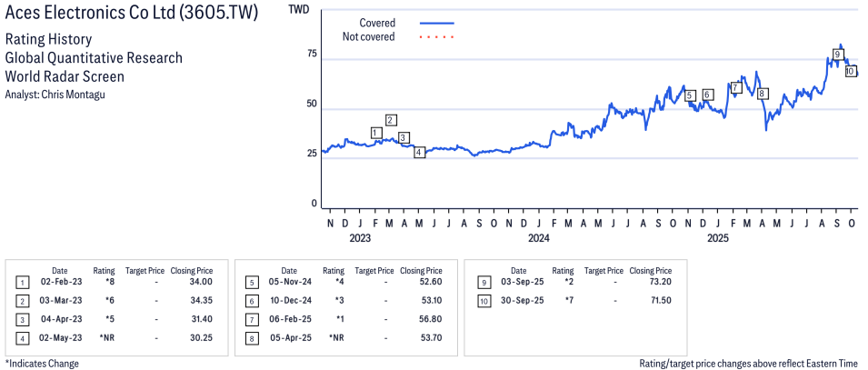Click the solid blue Covered legend line

(437, 22)
